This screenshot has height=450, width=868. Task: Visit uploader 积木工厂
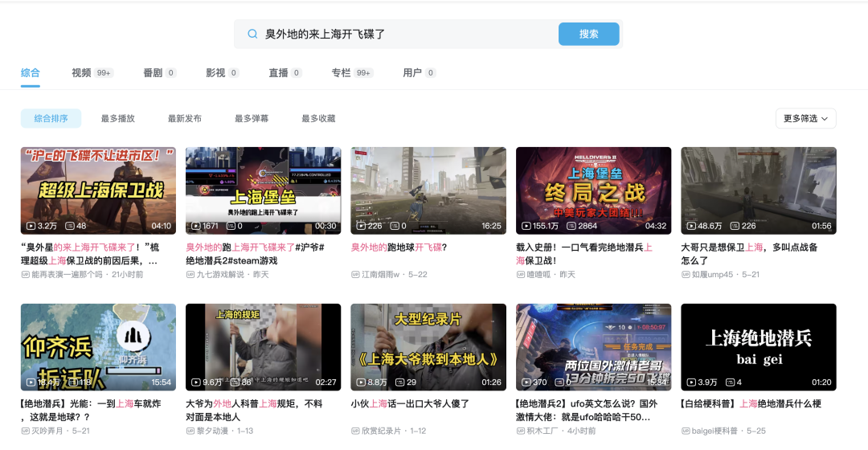coord(542,432)
